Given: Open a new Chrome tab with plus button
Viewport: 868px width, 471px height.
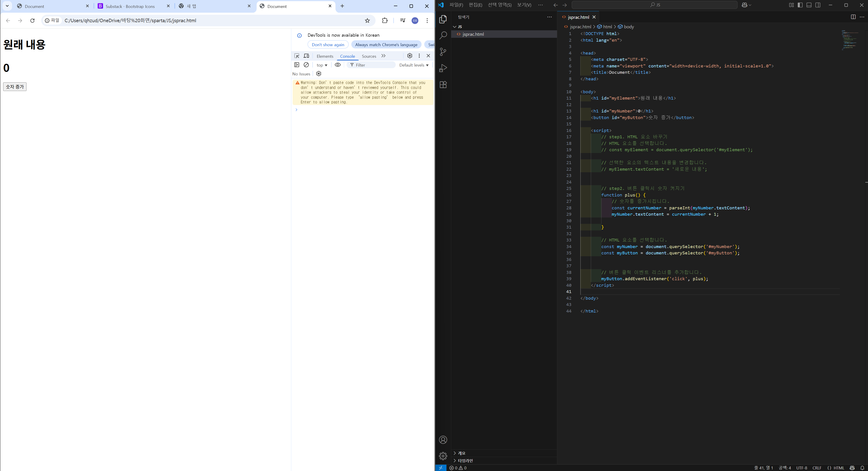Looking at the screenshot, I should pyautogui.click(x=342, y=6).
